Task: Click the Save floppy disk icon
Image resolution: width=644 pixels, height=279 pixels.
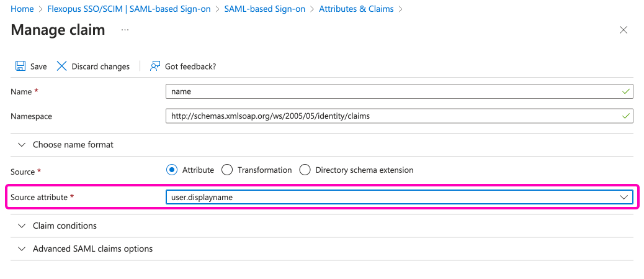Action: [x=20, y=66]
